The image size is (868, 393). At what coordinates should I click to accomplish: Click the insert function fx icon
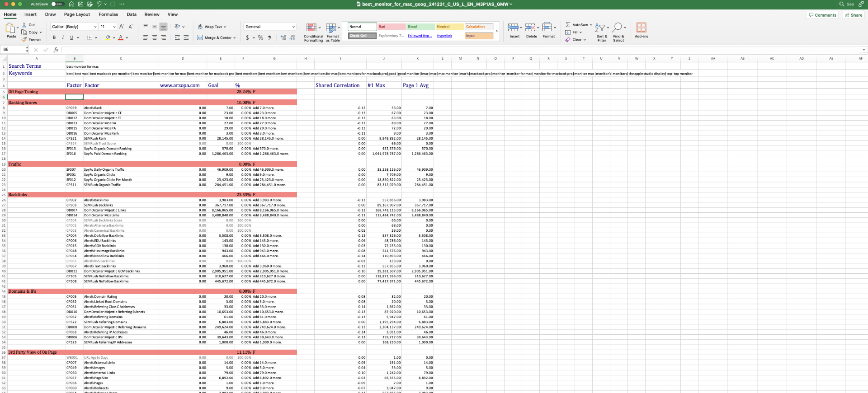pyautogui.click(x=56, y=50)
